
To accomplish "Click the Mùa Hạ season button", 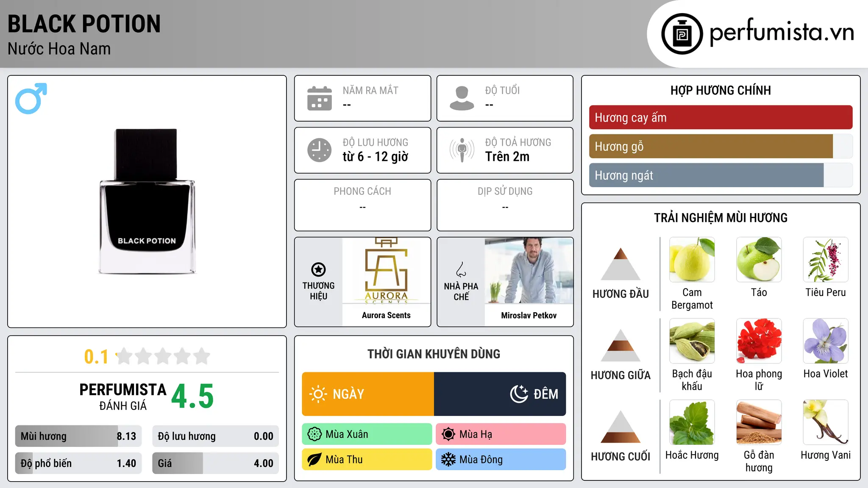I will tap(501, 434).
